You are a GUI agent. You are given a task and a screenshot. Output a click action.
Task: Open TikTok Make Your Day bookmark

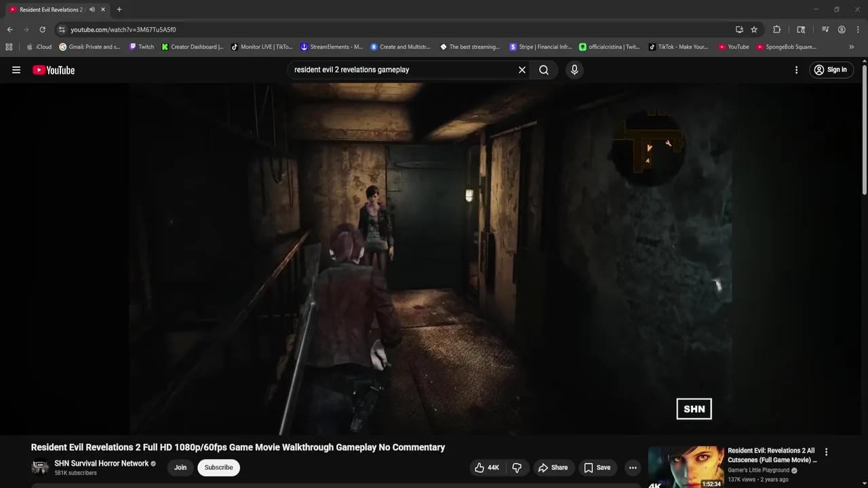[679, 47]
